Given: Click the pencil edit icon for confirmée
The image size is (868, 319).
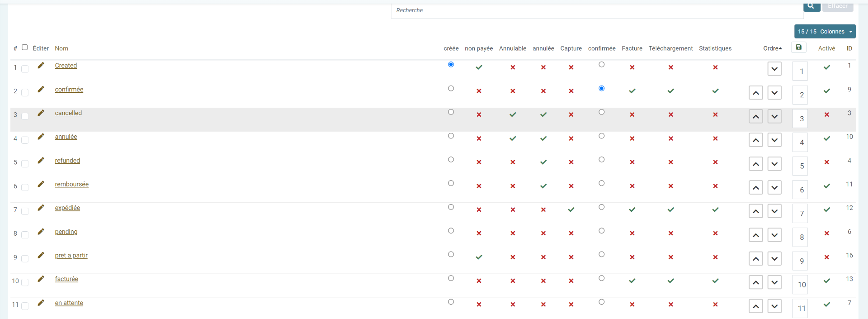Looking at the screenshot, I should (x=41, y=89).
